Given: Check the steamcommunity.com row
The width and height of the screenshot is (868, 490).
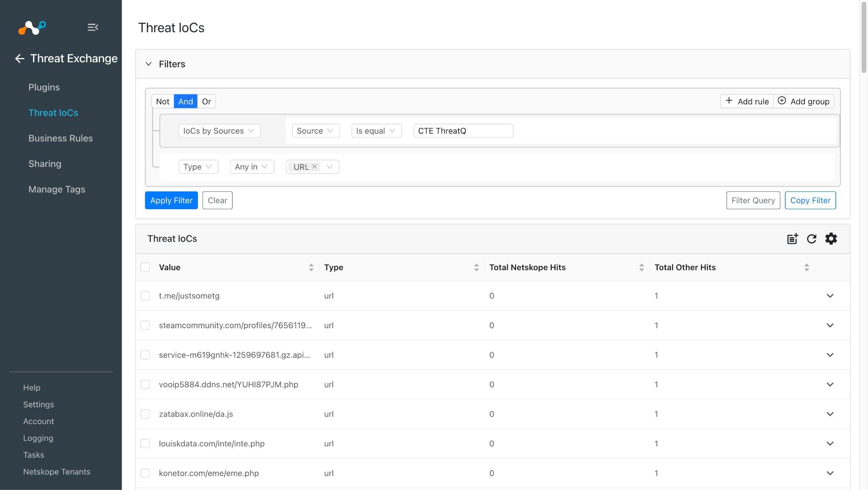Looking at the screenshot, I should click(145, 325).
